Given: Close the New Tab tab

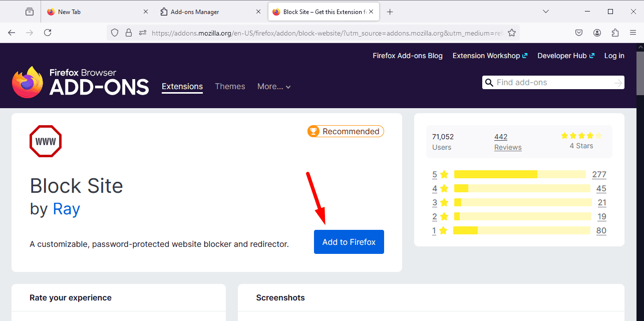Looking at the screenshot, I should [146, 12].
